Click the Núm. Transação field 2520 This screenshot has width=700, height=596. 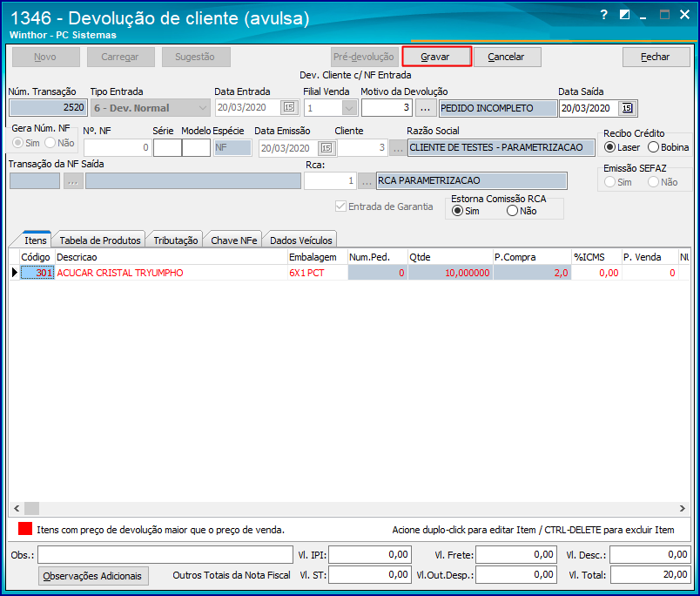coord(48,108)
